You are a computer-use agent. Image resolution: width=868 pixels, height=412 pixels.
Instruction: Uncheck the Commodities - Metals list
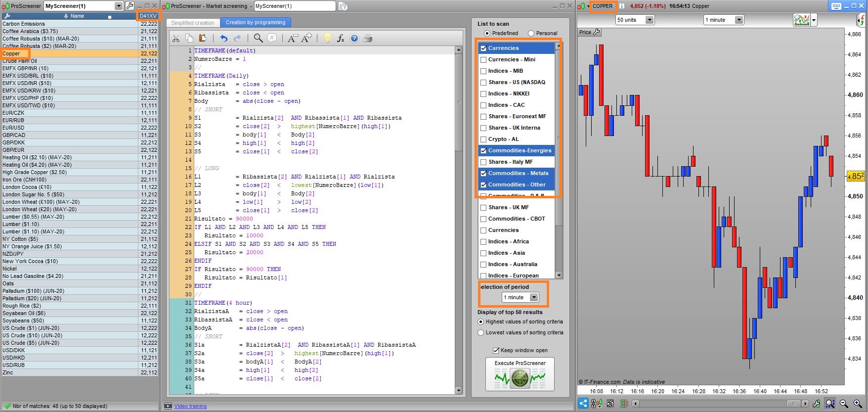(483, 174)
